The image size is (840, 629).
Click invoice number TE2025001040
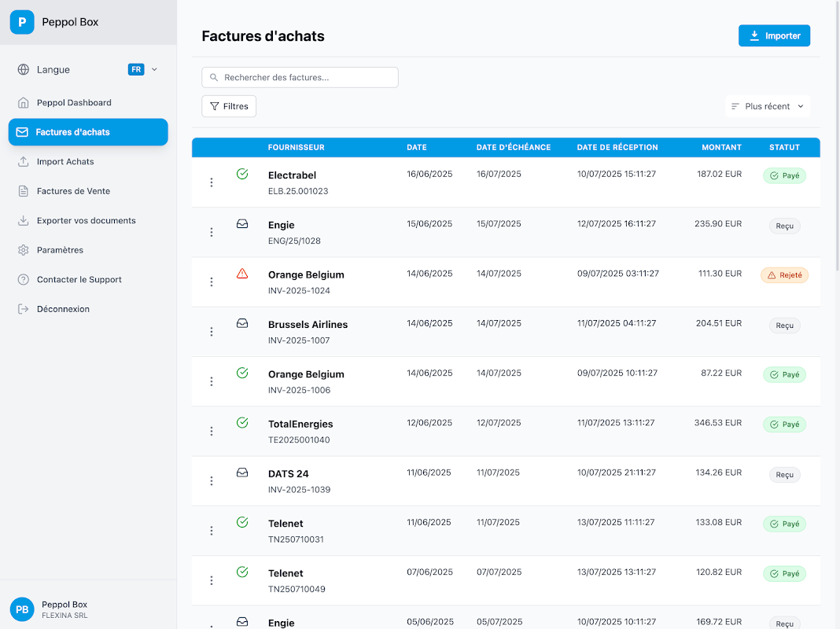(x=299, y=440)
